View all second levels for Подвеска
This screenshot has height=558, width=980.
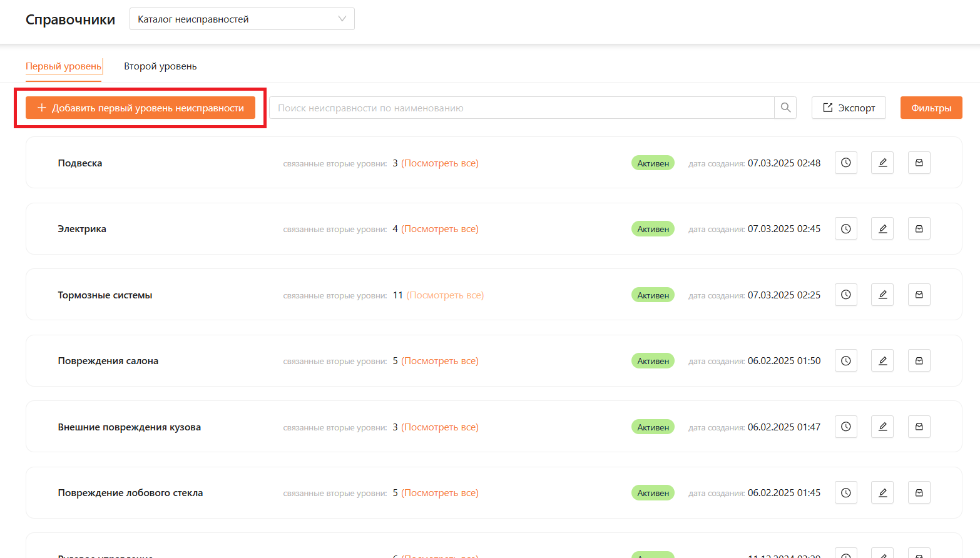click(439, 163)
